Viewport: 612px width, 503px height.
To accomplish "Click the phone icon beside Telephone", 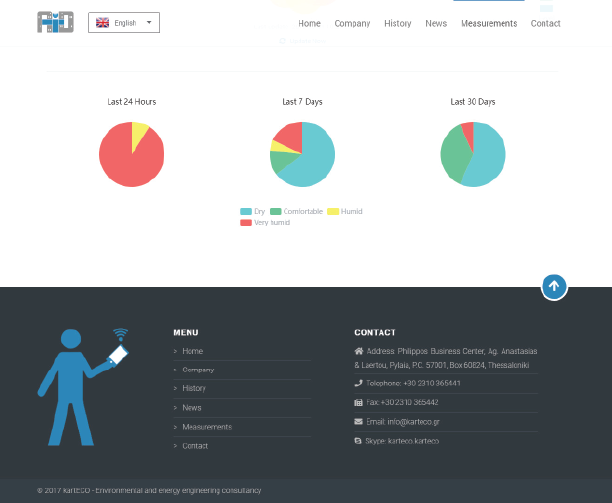I will click(359, 383).
